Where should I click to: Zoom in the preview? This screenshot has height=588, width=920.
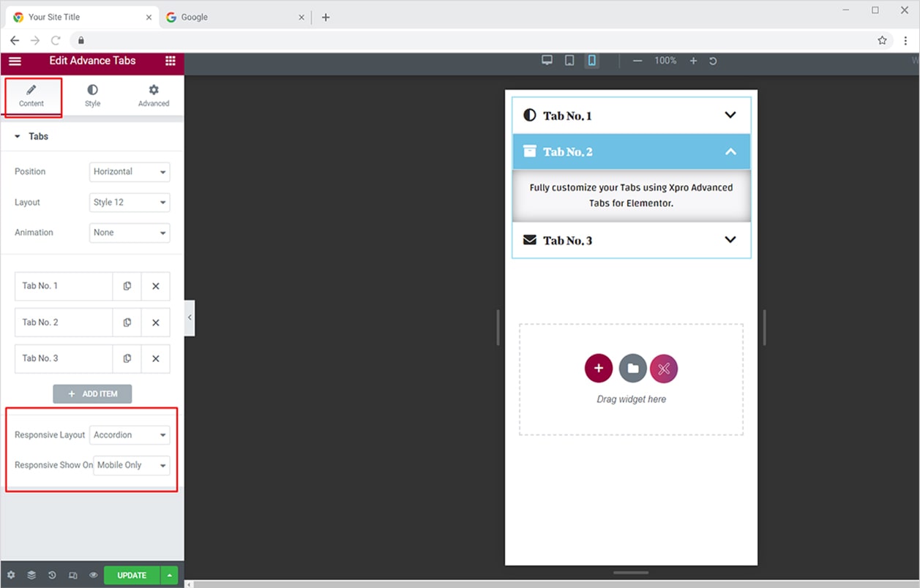tap(693, 61)
